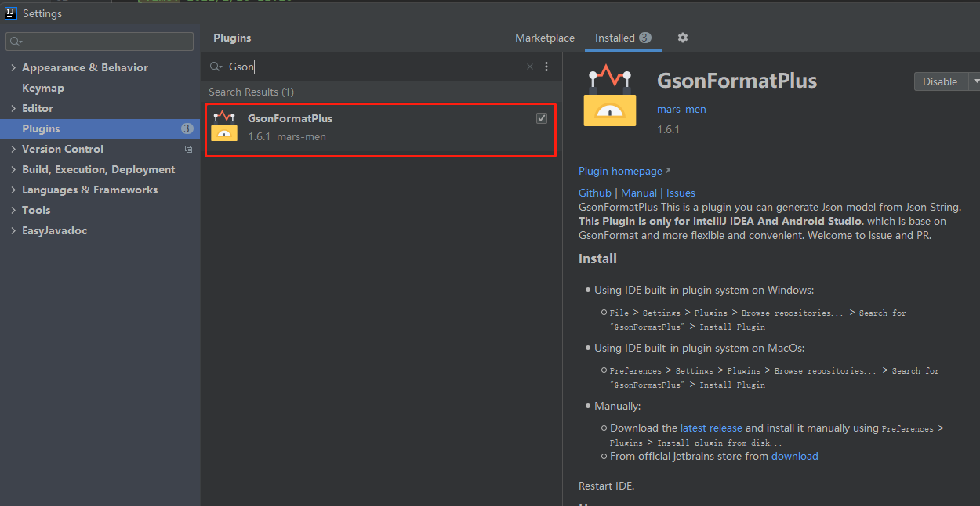Switch to the Marketplace tab
This screenshot has height=506, width=980.
(x=545, y=38)
